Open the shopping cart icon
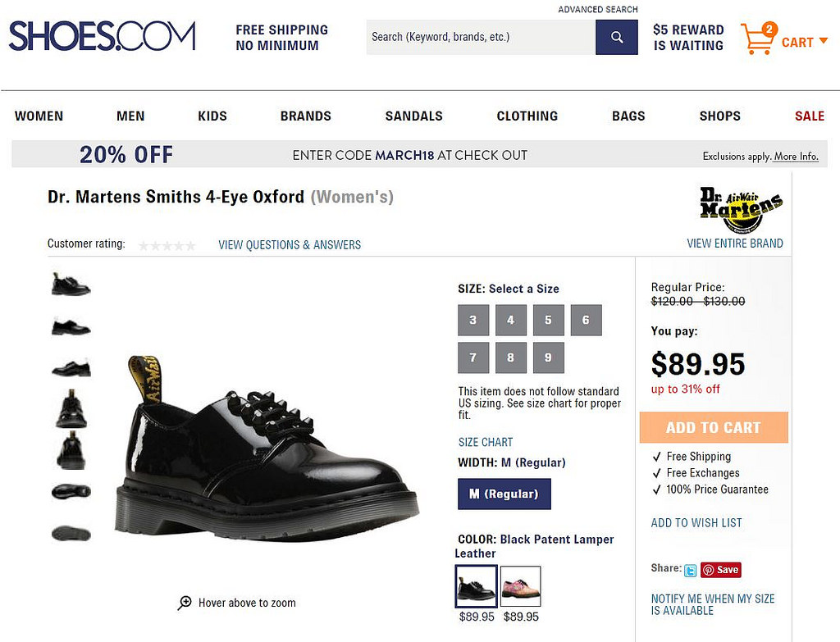Image resolution: width=840 pixels, height=642 pixels. 758,39
